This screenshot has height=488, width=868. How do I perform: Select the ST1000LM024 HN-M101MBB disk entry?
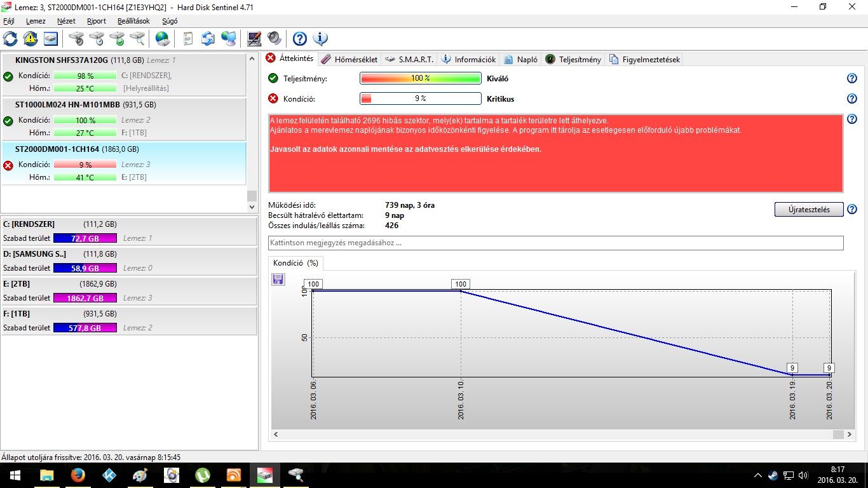(x=124, y=119)
